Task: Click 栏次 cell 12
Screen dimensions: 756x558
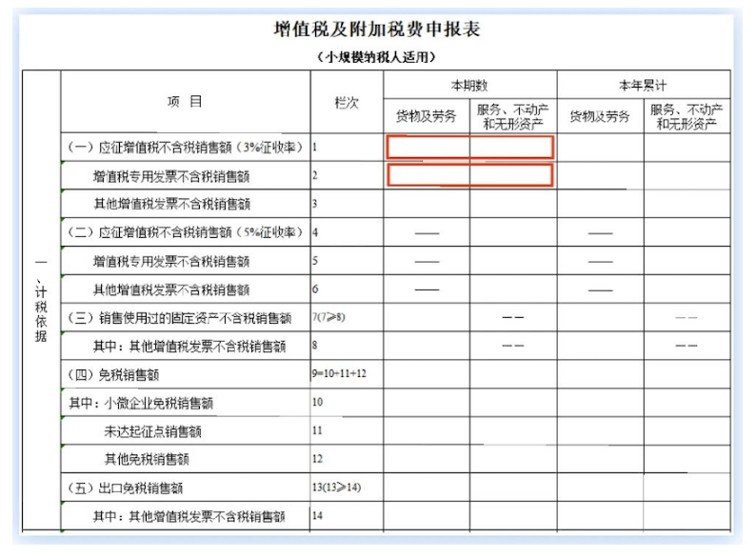Action: [x=347, y=459]
